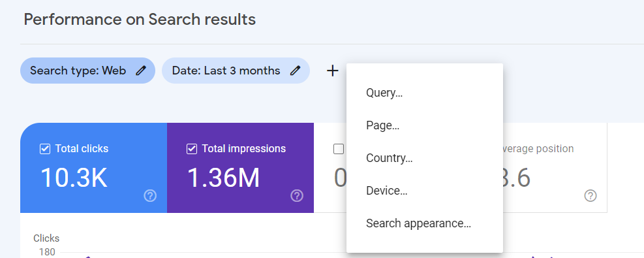Image resolution: width=644 pixels, height=258 pixels.
Task: Click the Clicks chart axis label
Action: point(46,238)
